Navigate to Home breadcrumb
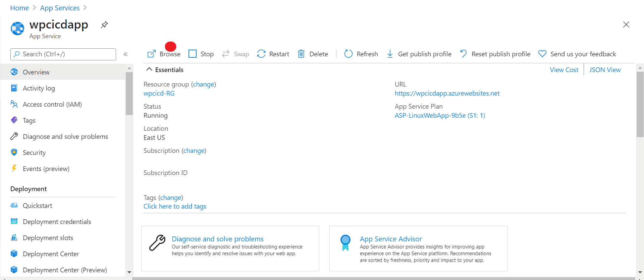Viewport: 644px width, 280px height. (19, 8)
